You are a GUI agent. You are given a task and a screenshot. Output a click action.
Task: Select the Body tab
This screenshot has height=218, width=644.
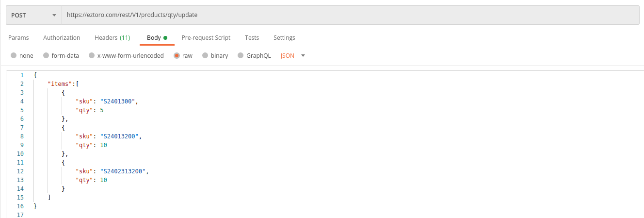tap(157, 37)
